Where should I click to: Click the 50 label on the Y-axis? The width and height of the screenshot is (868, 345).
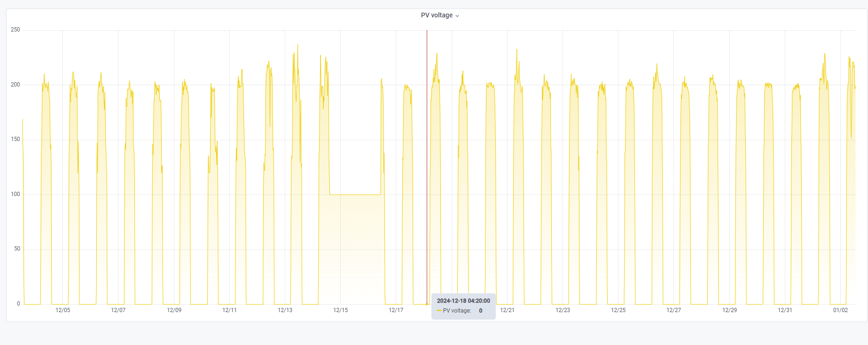[x=17, y=249]
